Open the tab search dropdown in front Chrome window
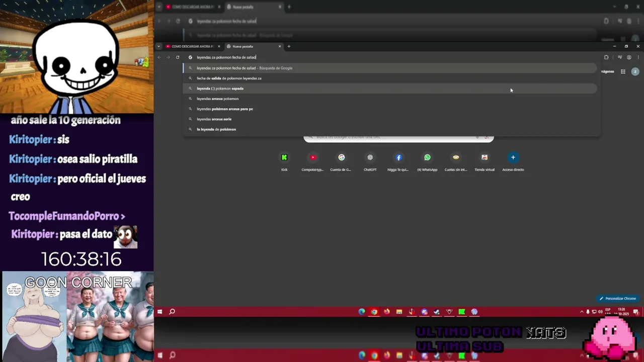Viewport: 644px width, 362px height. coord(158,46)
